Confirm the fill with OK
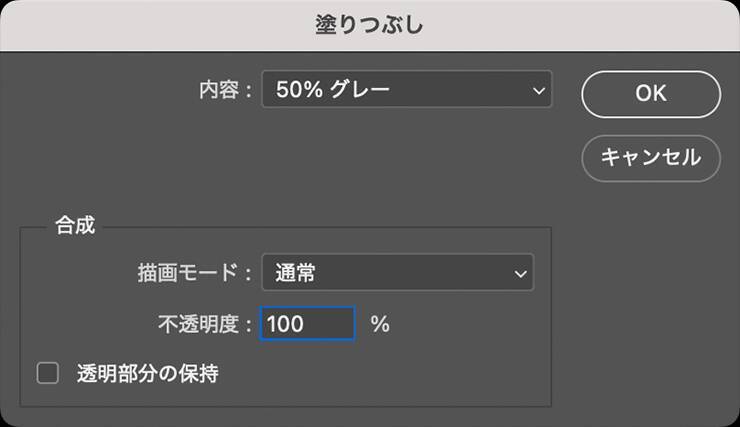Viewport: 740px width, 427px height. [650, 93]
